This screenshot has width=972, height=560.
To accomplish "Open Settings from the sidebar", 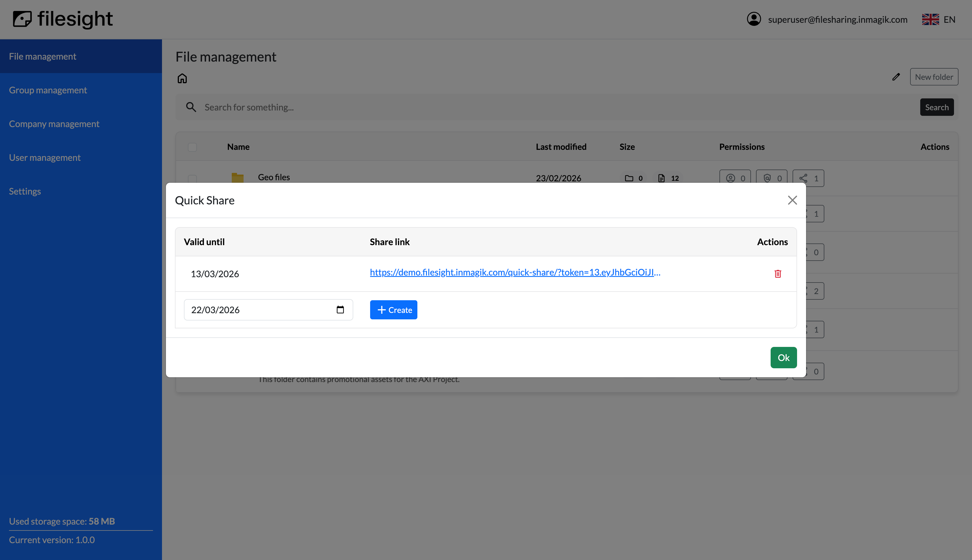I will [25, 191].
